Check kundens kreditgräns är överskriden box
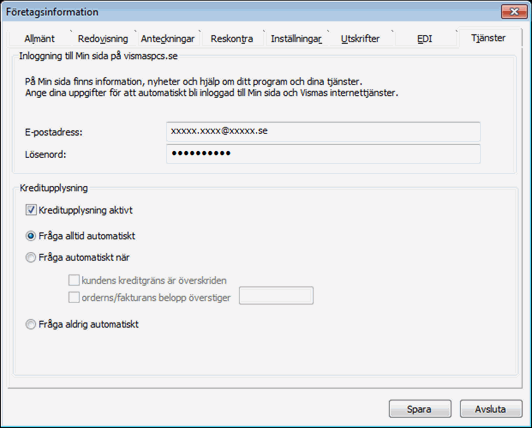Viewport: 532px width, 428px height. [74, 280]
